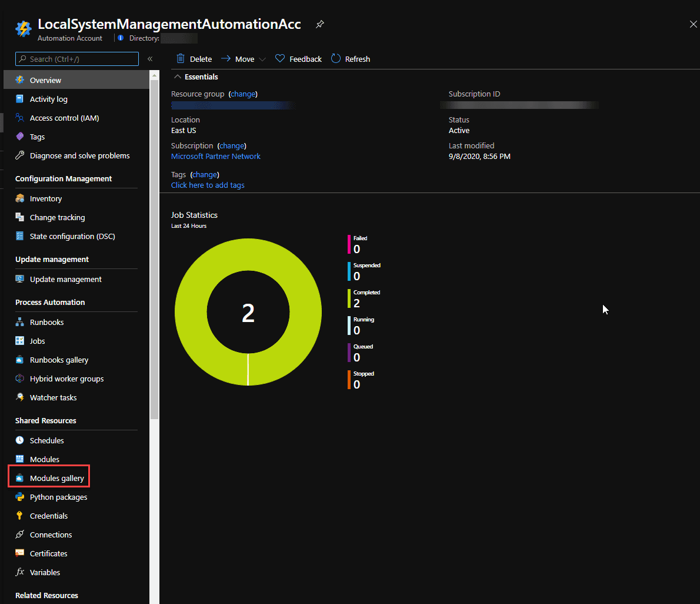Click the Active status value

coord(459,131)
